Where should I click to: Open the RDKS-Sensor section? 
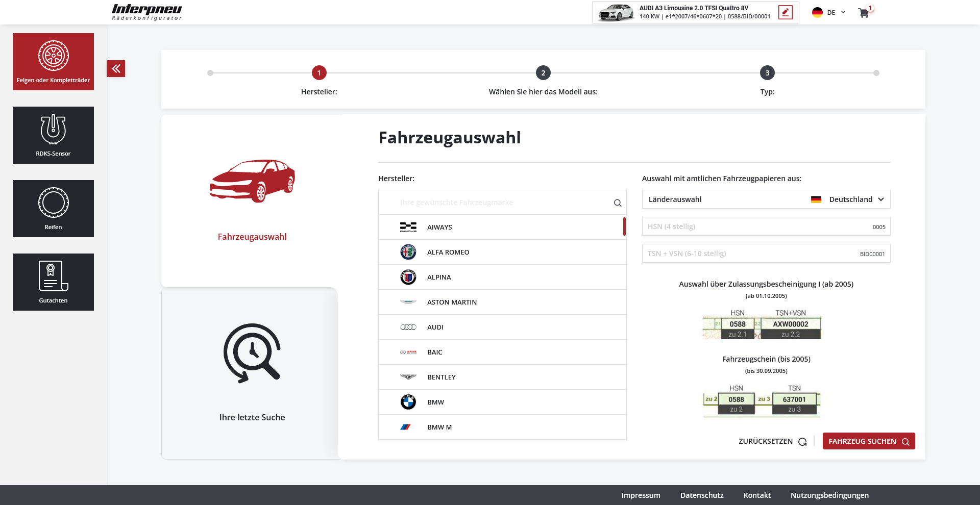[x=53, y=135]
